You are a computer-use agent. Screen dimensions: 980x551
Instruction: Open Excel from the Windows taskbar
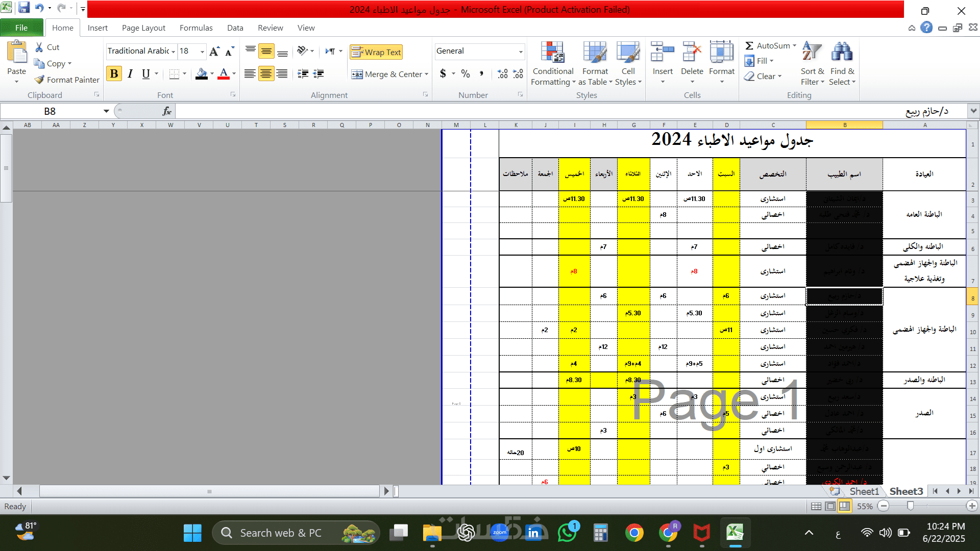[x=735, y=533]
